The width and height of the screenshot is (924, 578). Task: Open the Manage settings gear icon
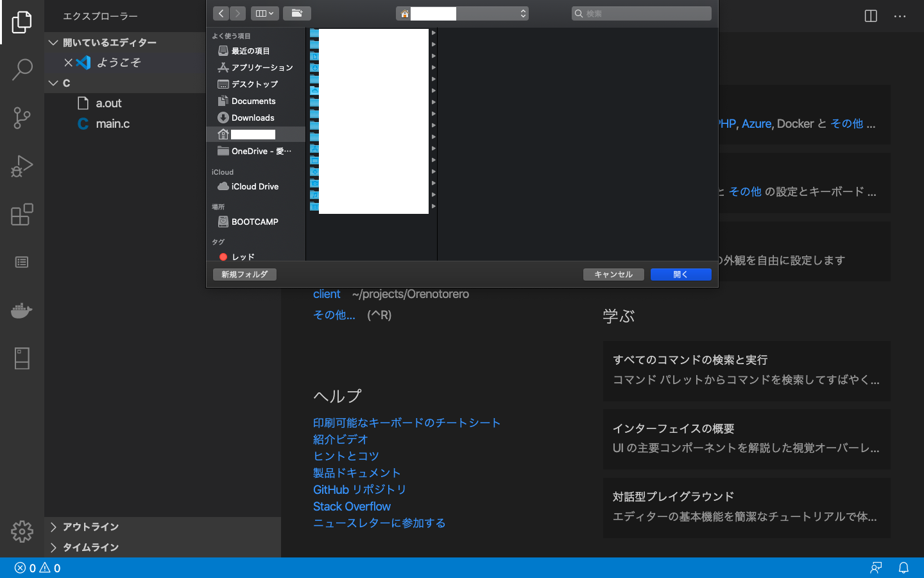[x=22, y=532]
